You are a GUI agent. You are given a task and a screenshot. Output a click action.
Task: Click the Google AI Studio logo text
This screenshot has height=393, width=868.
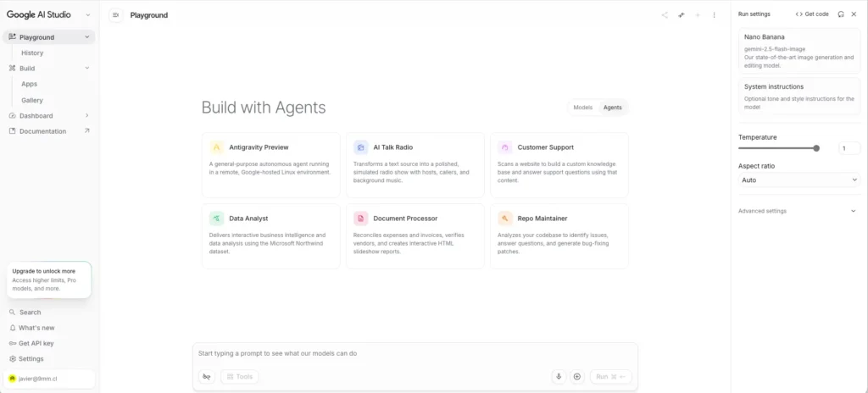(x=39, y=15)
